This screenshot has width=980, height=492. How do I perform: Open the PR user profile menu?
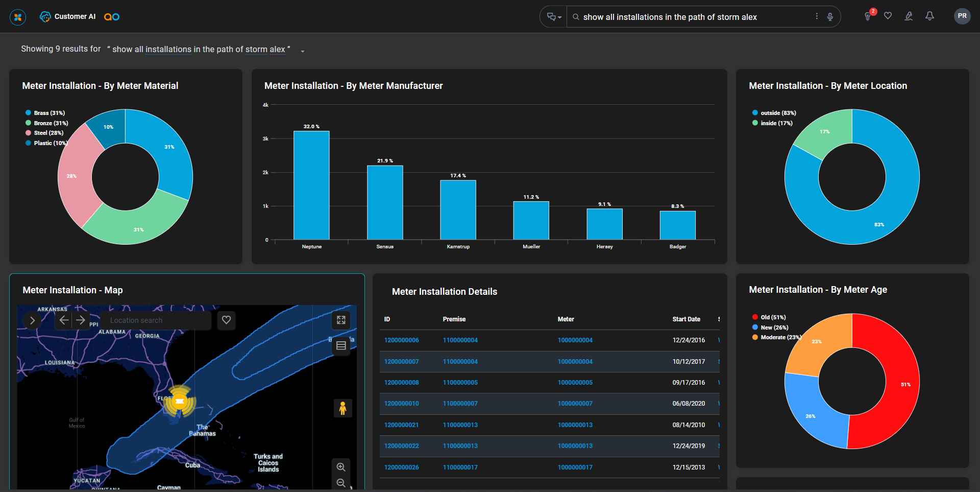click(x=962, y=16)
